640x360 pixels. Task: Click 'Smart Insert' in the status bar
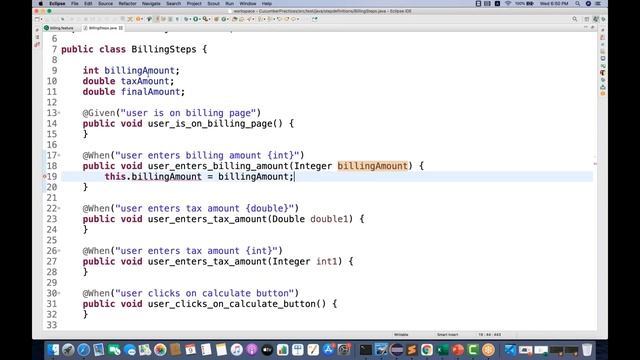point(447,335)
